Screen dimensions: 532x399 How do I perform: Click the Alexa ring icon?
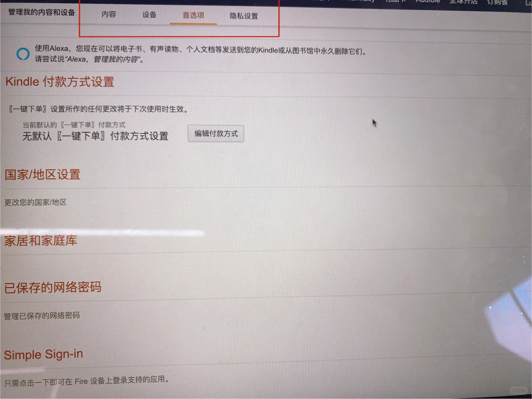point(23,54)
